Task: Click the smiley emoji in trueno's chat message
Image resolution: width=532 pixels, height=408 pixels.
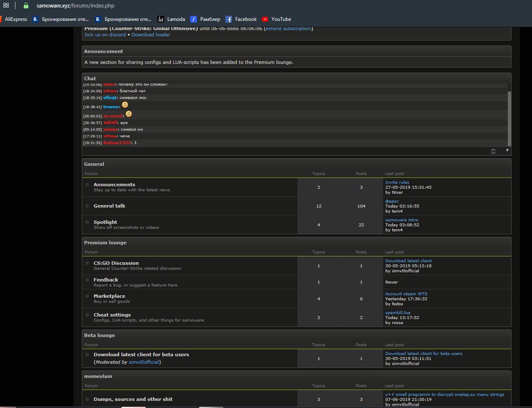Action: coord(125,105)
